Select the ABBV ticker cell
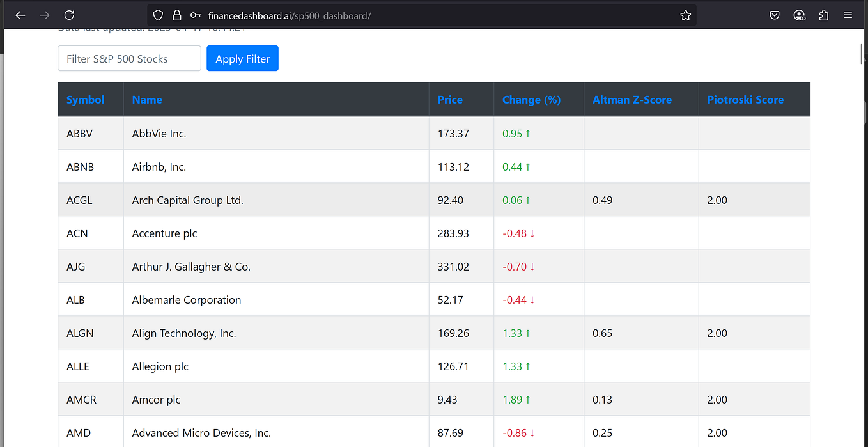The width and height of the screenshot is (868, 447). 79,134
